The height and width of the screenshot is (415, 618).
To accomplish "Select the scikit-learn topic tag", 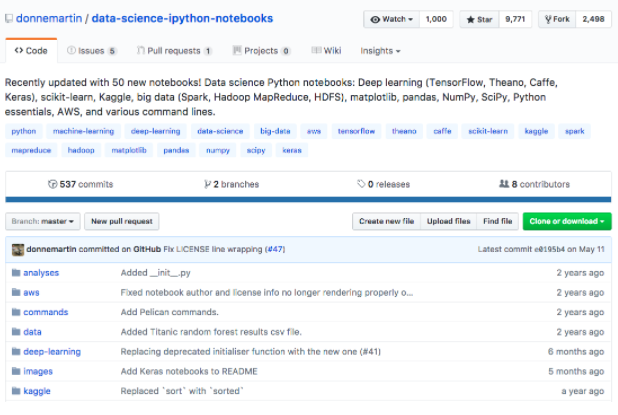I will pyautogui.click(x=488, y=131).
